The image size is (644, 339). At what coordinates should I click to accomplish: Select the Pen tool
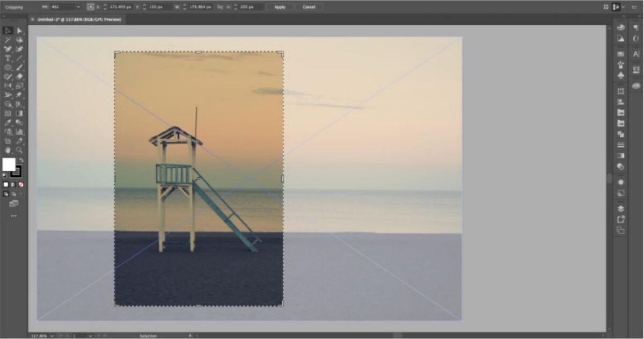click(8, 49)
